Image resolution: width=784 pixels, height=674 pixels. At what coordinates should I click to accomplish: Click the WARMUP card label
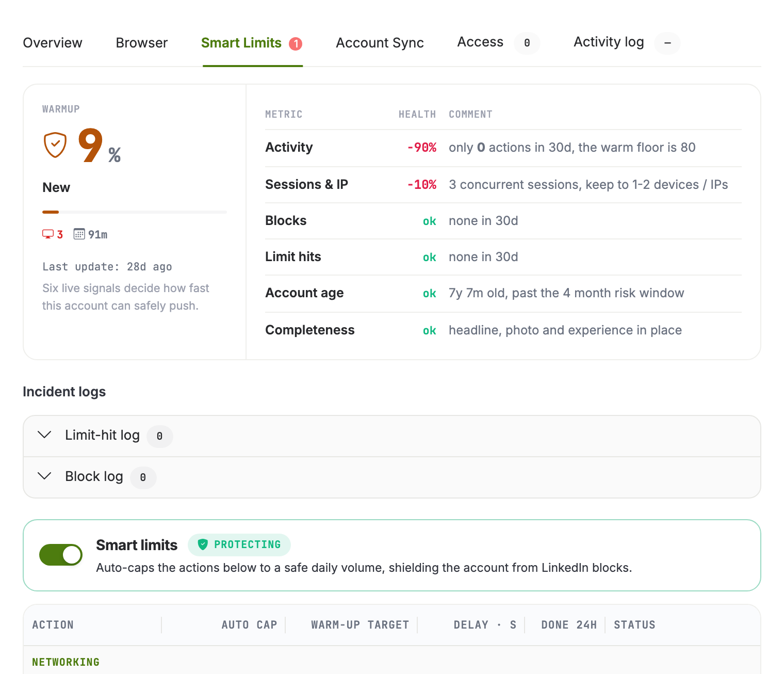pos(61,109)
